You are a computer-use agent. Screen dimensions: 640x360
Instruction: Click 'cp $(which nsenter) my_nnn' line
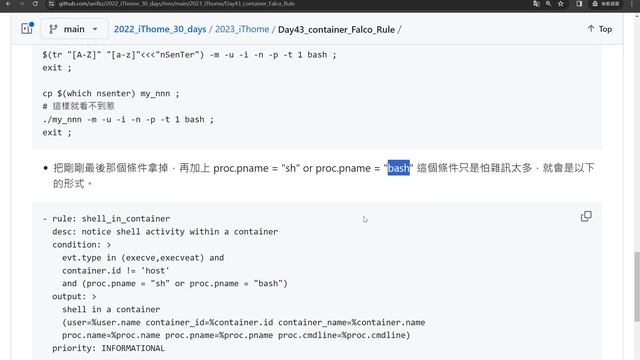111,93
